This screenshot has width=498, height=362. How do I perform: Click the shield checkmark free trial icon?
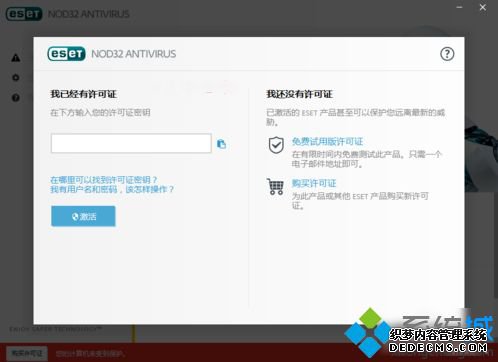tap(276, 145)
